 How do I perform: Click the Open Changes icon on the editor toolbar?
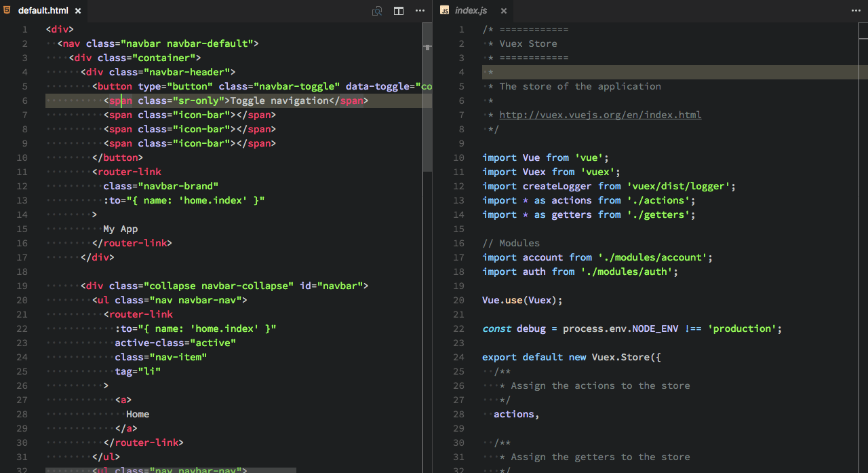point(376,11)
